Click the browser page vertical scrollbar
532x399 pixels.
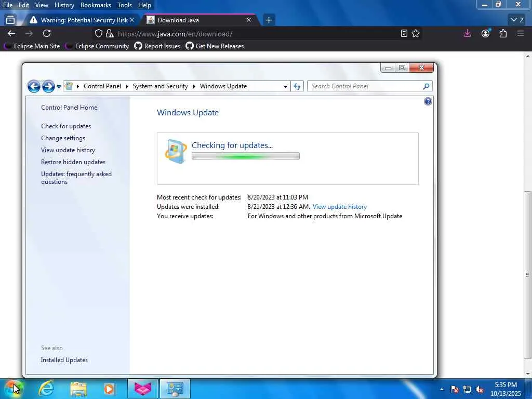click(x=528, y=275)
